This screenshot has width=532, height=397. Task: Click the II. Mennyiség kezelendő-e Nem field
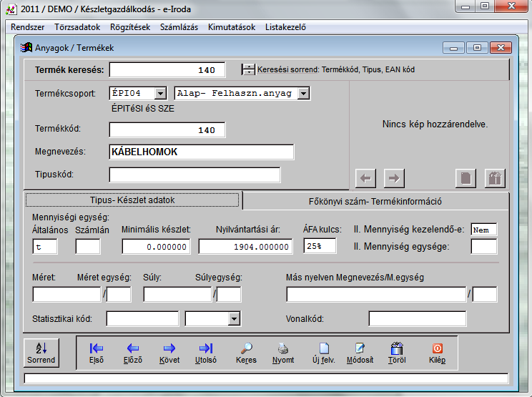tap(484, 230)
